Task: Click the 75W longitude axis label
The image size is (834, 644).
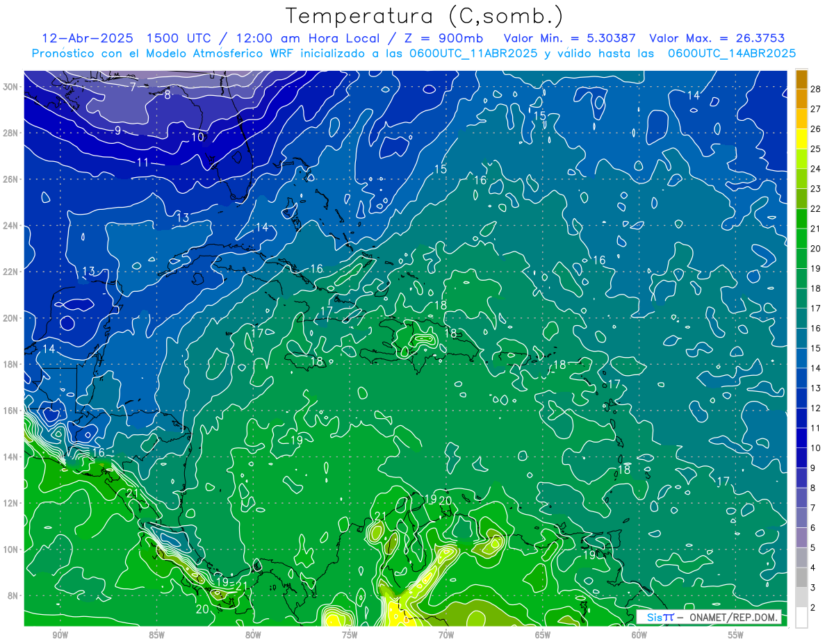Action: tap(350, 635)
